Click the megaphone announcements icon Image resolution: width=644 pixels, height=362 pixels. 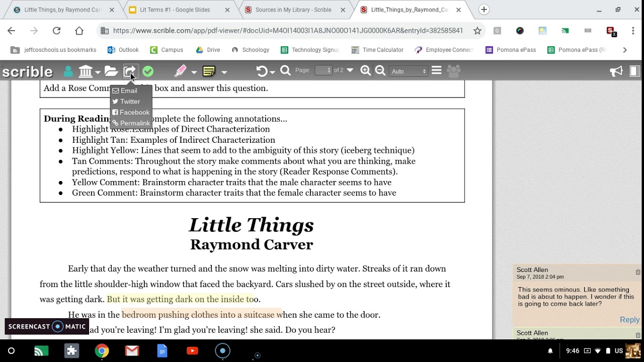(x=616, y=71)
